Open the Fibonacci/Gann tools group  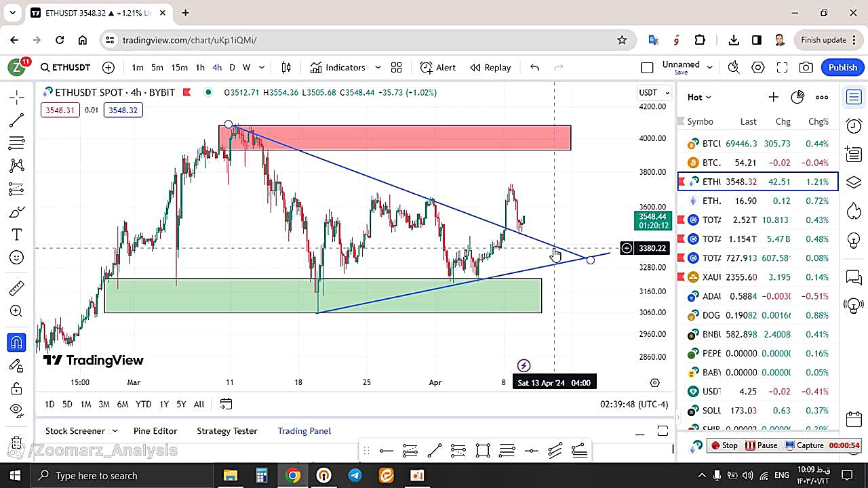click(17, 143)
